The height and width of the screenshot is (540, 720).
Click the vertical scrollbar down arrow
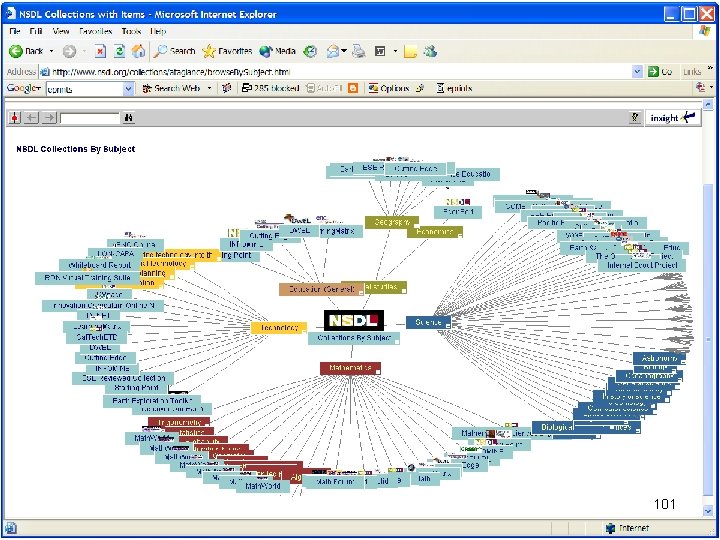(707, 510)
